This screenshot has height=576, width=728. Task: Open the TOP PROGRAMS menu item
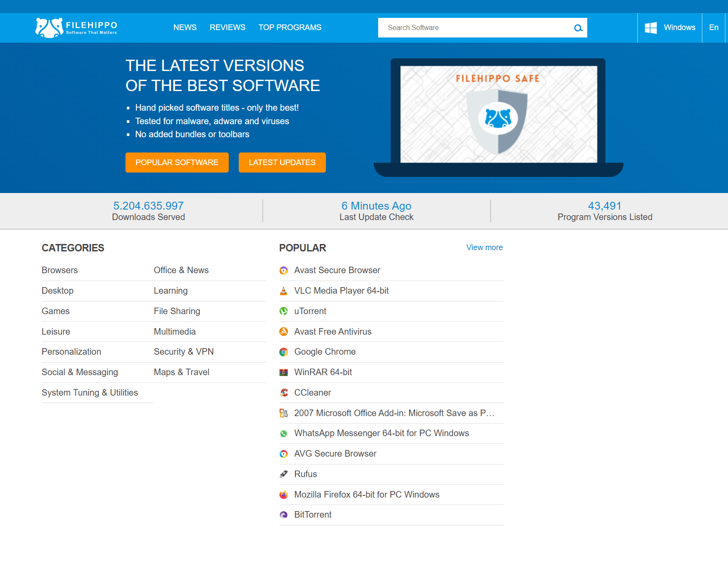pos(290,27)
